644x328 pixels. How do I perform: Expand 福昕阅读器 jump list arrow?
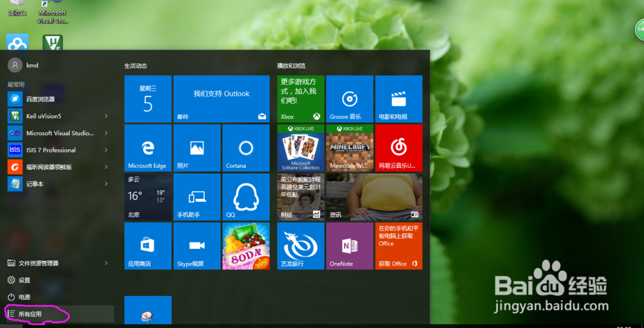pyautogui.click(x=106, y=167)
